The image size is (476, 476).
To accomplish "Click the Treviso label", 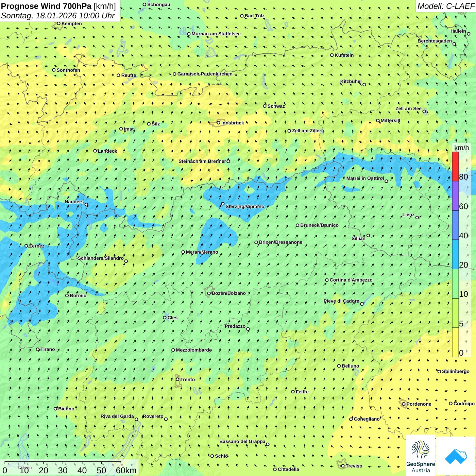I will 354,466.
